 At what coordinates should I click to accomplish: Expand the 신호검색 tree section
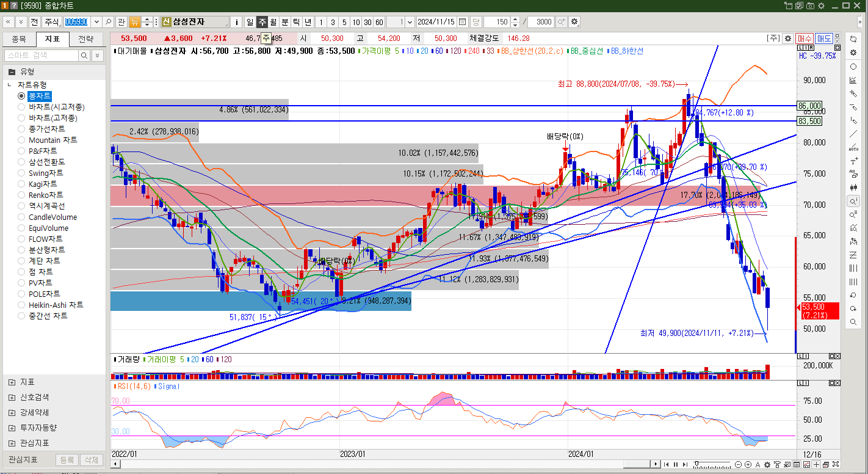[12, 397]
